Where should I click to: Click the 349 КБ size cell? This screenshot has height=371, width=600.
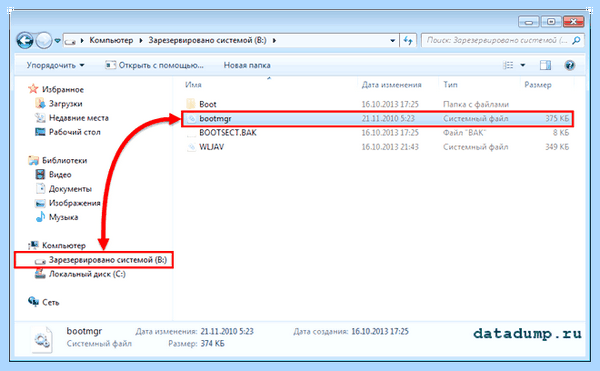pyautogui.click(x=557, y=147)
